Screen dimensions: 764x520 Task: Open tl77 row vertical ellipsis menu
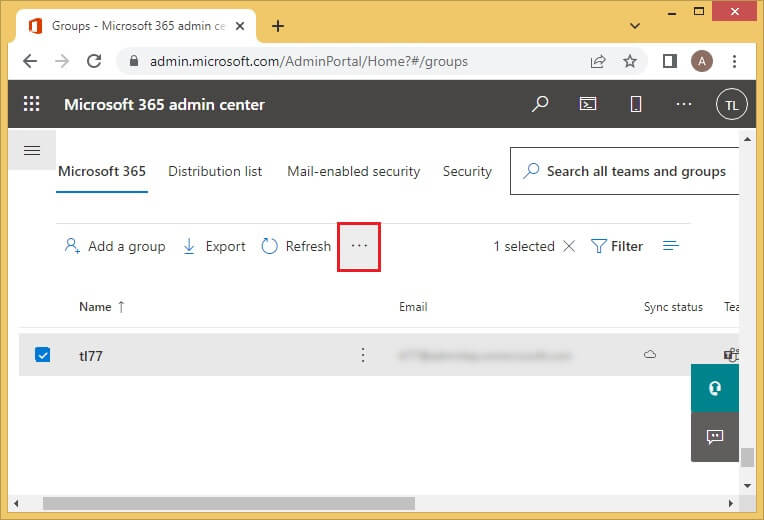pos(363,355)
